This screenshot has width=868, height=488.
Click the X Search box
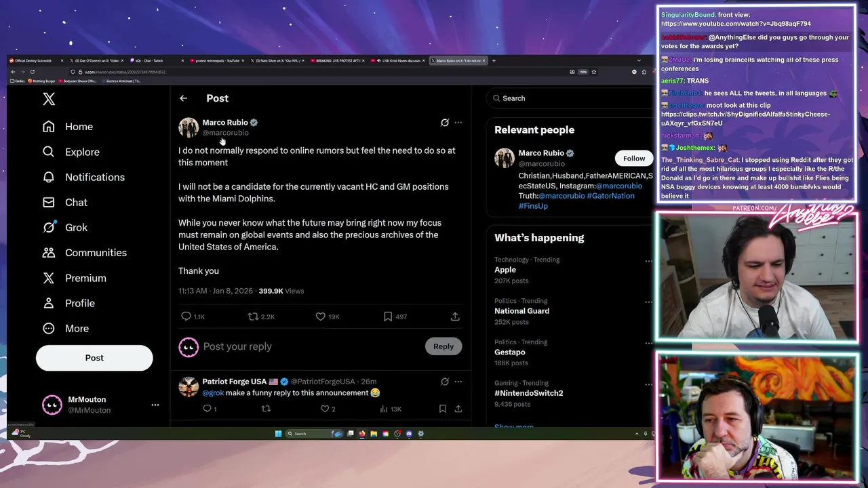point(568,98)
